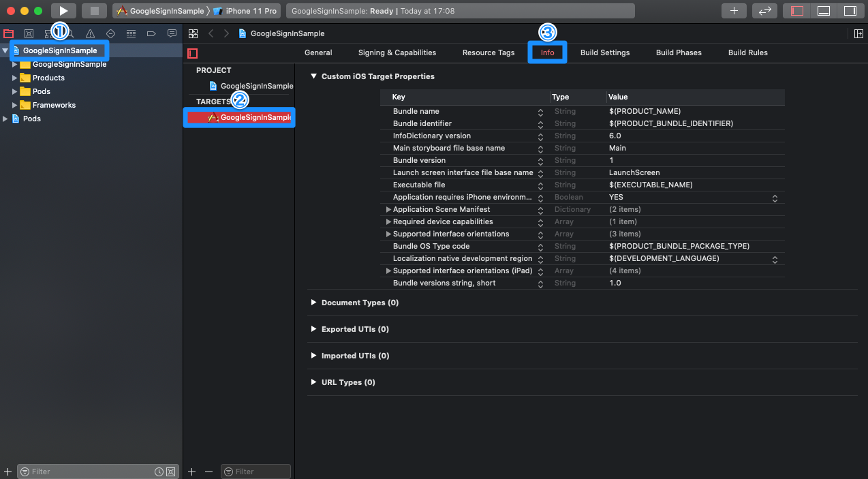The width and height of the screenshot is (868, 479).
Task: Switch to Signing & Capabilities tab
Action: click(x=397, y=52)
